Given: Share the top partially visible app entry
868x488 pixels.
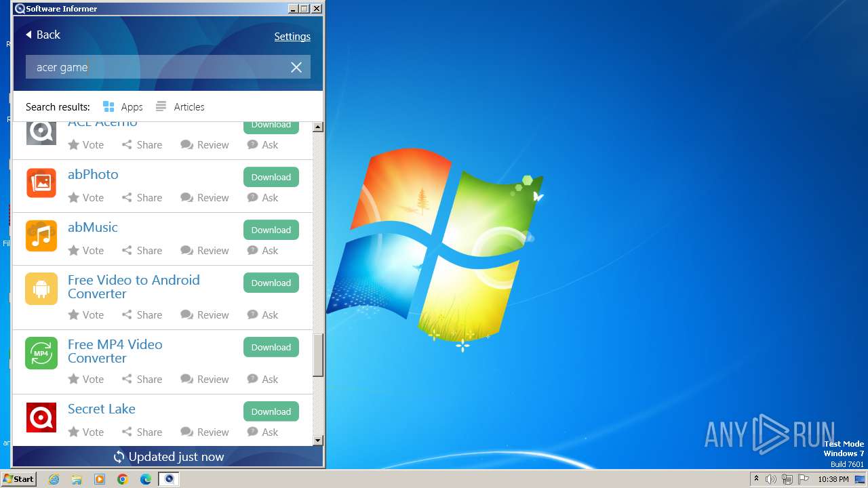Looking at the screenshot, I should [142, 145].
